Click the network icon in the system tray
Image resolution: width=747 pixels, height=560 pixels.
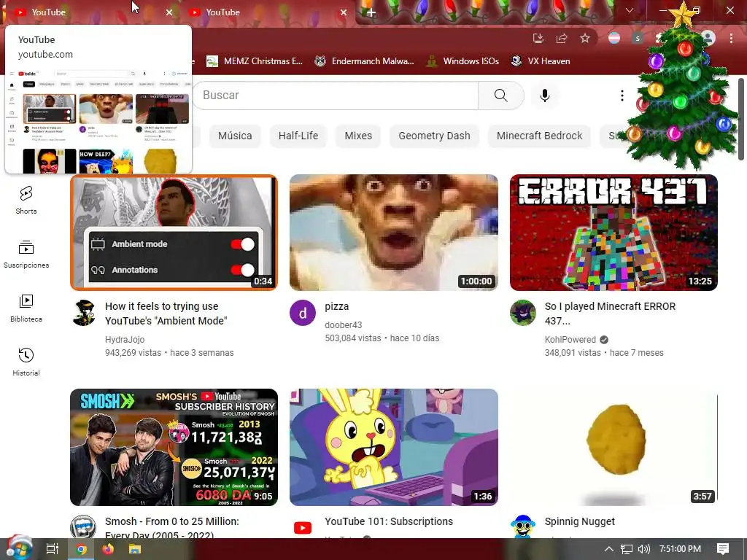627,549
